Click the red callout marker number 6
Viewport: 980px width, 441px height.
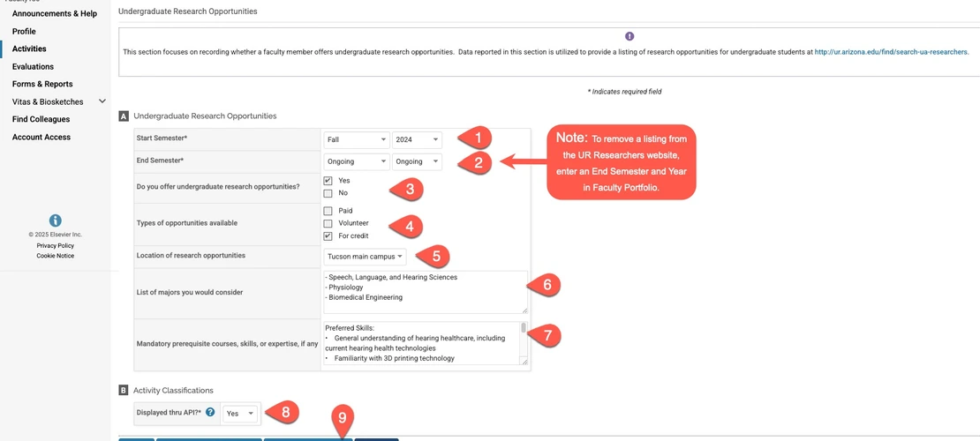[546, 284]
